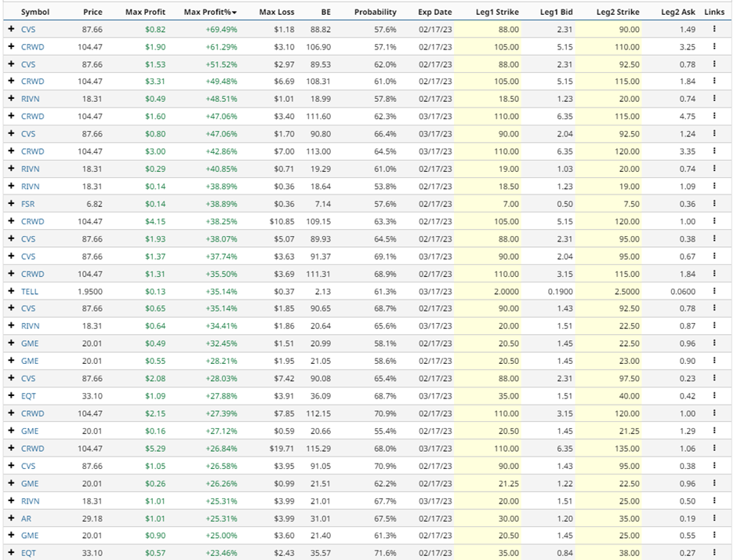Screen dimensions: 737x560
Task: Expand the CVS +26.58% row details
Action: tap(11, 466)
